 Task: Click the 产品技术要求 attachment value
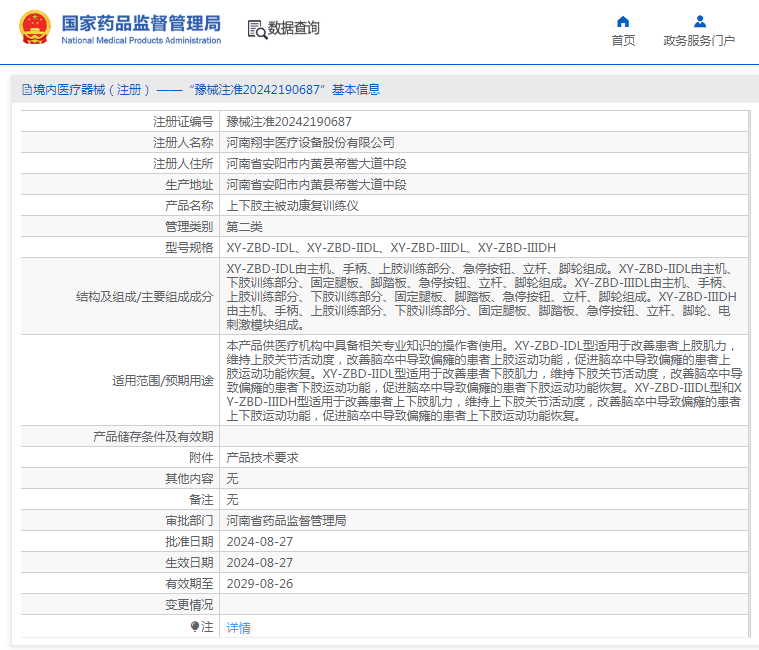(x=262, y=457)
